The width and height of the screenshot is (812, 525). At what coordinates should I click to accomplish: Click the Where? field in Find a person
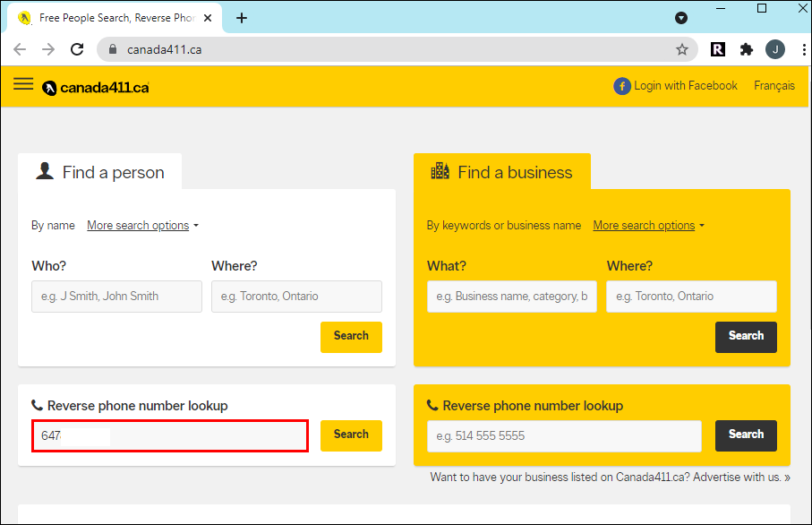tap(296, 297)
